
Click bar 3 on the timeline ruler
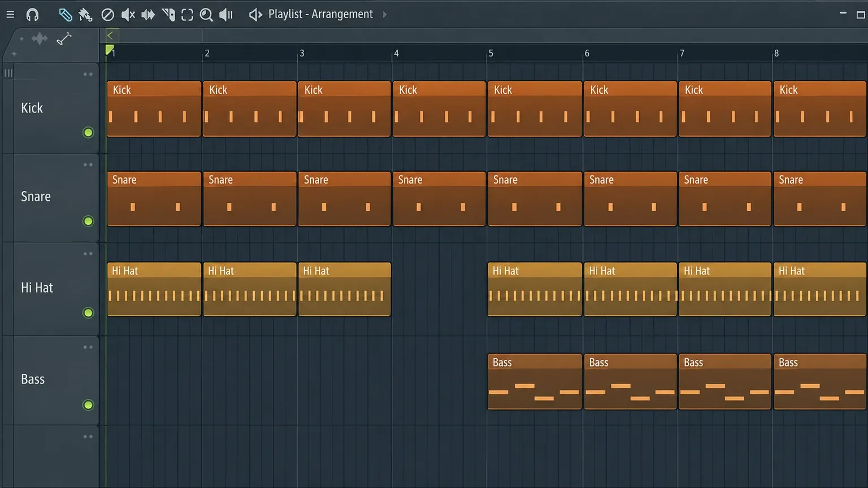[302, 53]
